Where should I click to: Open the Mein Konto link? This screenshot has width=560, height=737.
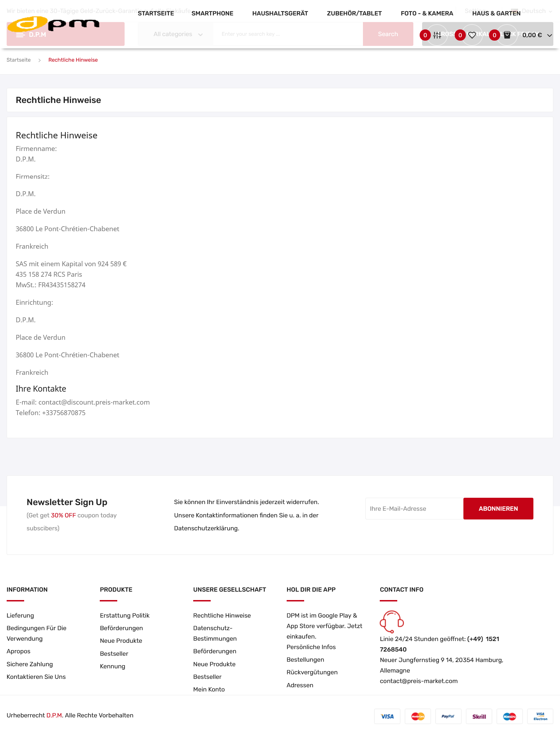coord(209,689)
